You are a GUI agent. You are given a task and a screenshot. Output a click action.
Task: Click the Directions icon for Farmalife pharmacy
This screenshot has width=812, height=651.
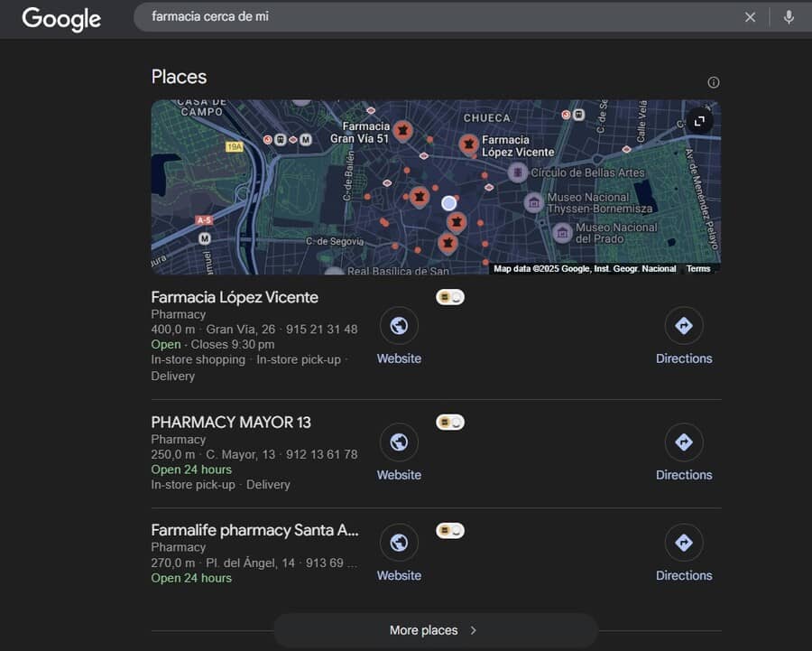(684, 541)
